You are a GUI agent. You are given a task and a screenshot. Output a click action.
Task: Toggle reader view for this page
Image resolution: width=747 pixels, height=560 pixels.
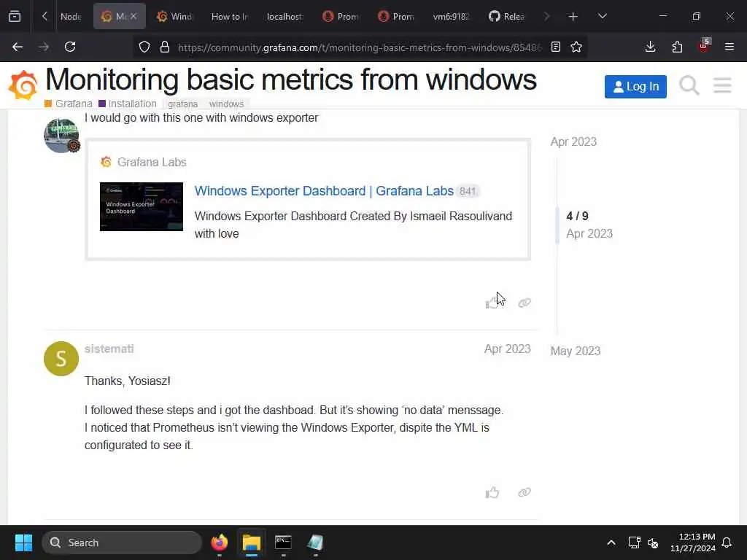[x=555, y=47]
